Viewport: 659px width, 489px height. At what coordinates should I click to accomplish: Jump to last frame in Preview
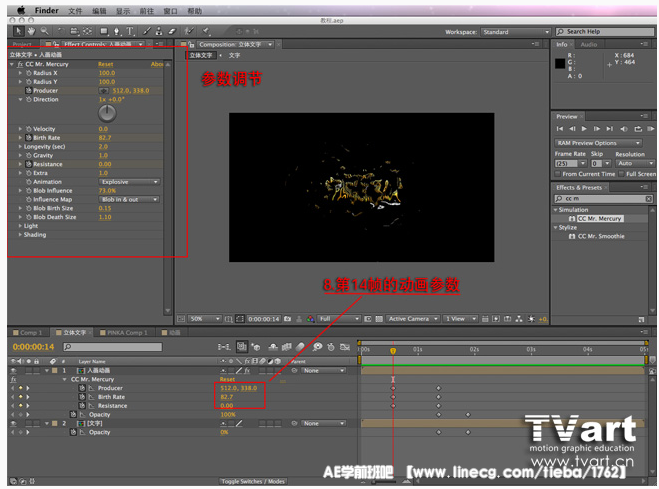point(609,129)
